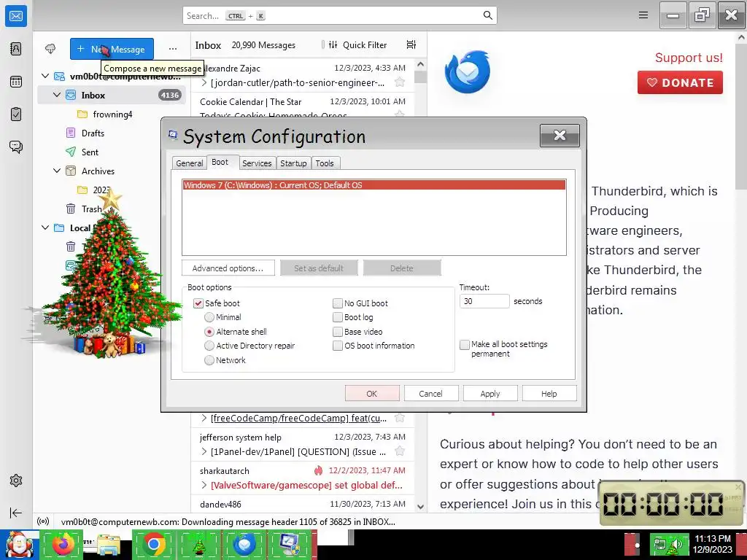747x560 pixels.
Task: Click the online status icon in status bar
Action: 43,521
